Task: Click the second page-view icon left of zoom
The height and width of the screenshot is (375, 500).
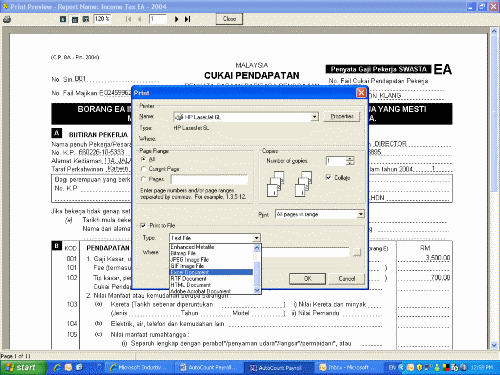Action: [75, 20]
